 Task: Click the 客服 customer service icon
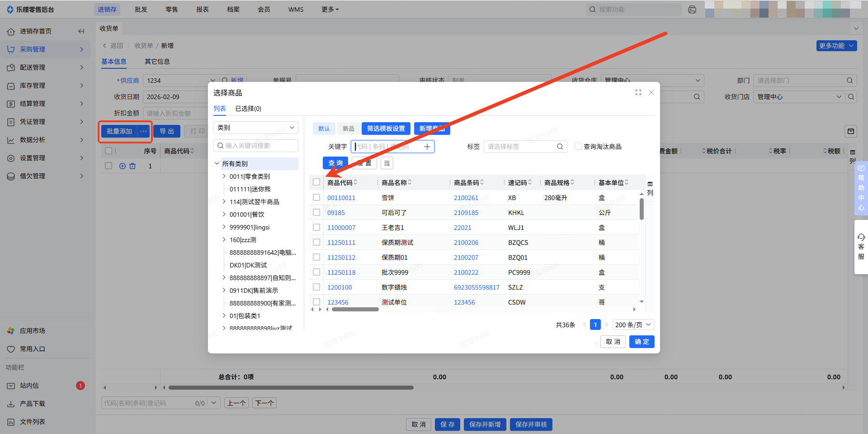tap(861, 247)
